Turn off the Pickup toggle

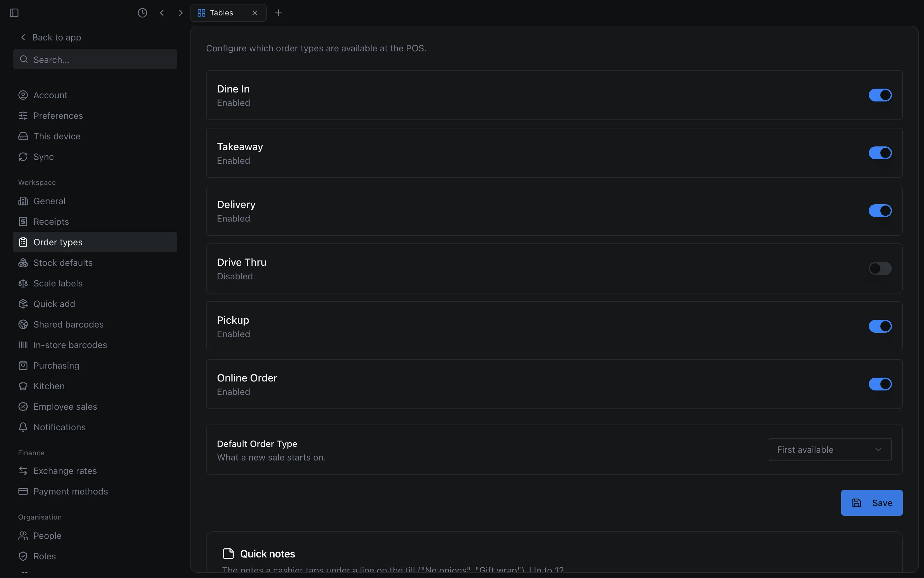880,327
